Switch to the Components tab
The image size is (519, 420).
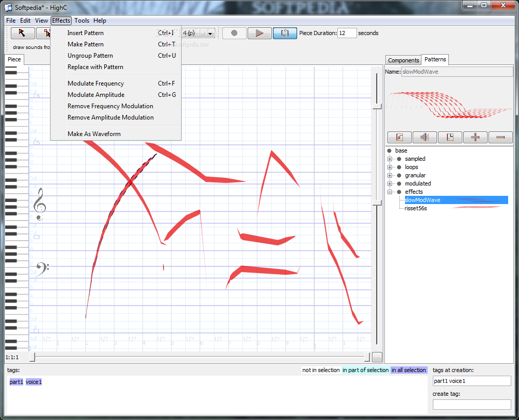[x=403, y=60]
